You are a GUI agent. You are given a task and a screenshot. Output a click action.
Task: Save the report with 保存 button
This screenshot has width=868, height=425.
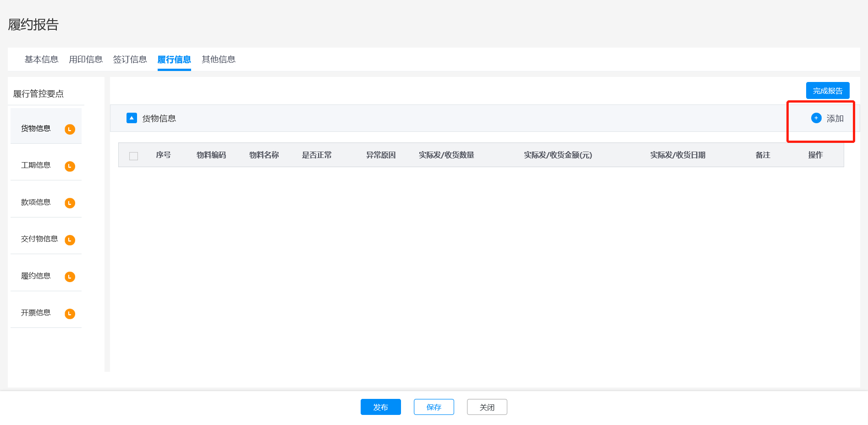(x=434, y=407)
